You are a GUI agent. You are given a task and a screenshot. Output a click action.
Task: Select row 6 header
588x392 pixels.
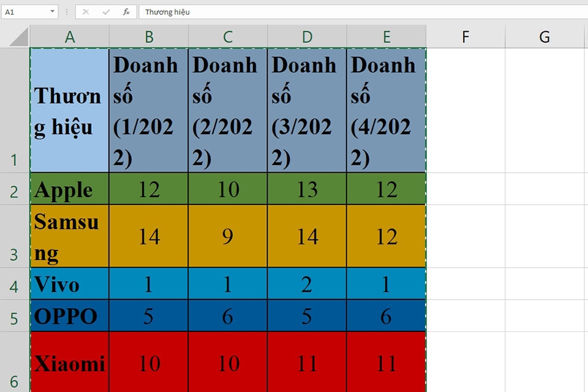[x=15, y=362]
